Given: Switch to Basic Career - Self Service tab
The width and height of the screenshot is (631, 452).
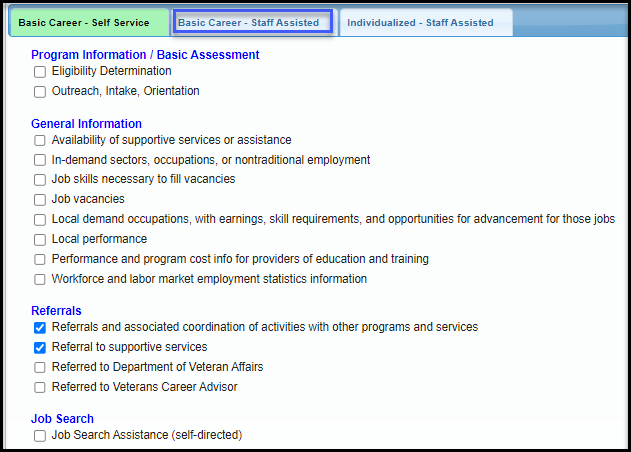Looking at the screenshot, I should (x=84, y=22).
